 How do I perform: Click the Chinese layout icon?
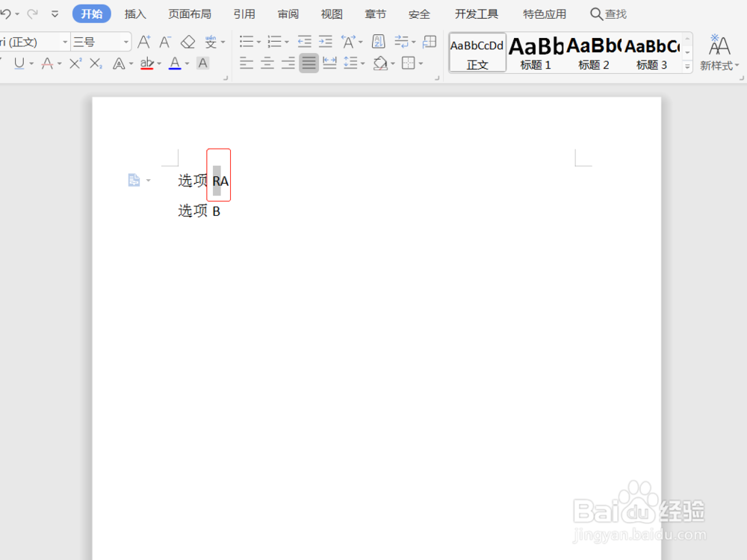click(349, 42)
